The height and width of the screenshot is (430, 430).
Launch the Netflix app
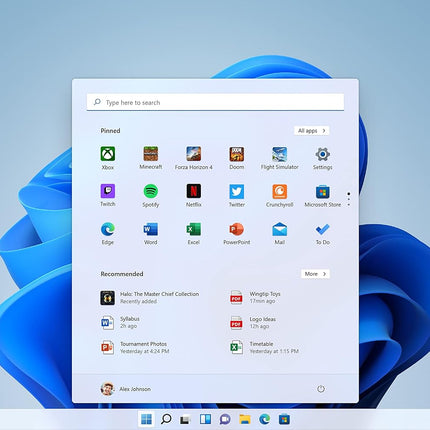(x=194, y=195)
